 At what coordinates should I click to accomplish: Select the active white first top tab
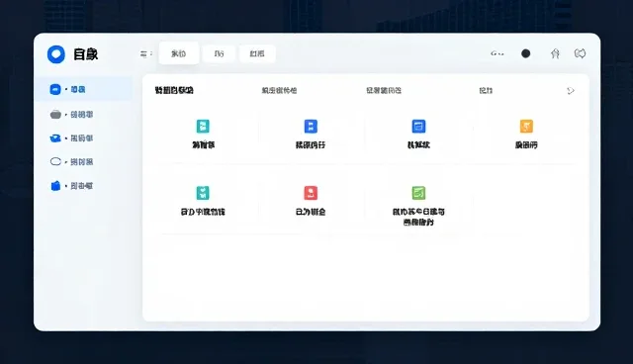pyautogui.click(x=179, y=53)
